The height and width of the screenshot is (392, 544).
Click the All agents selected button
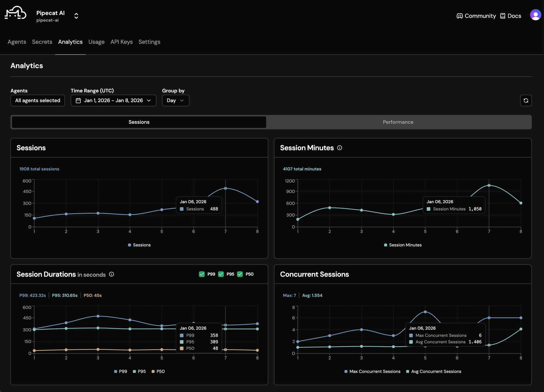38,101
